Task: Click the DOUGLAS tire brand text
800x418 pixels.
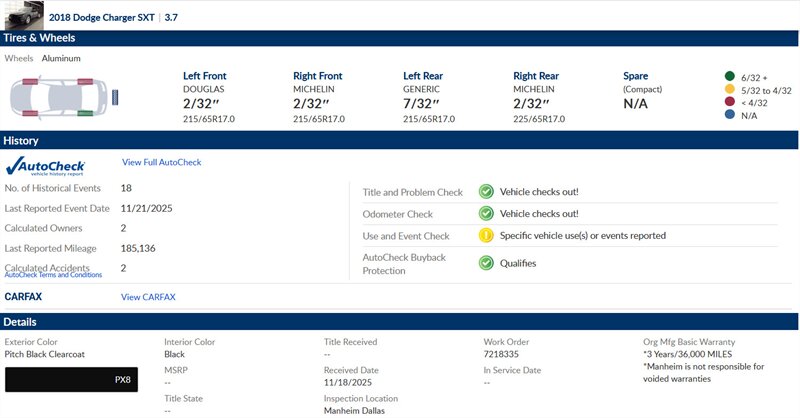Action: pos(204,89)
